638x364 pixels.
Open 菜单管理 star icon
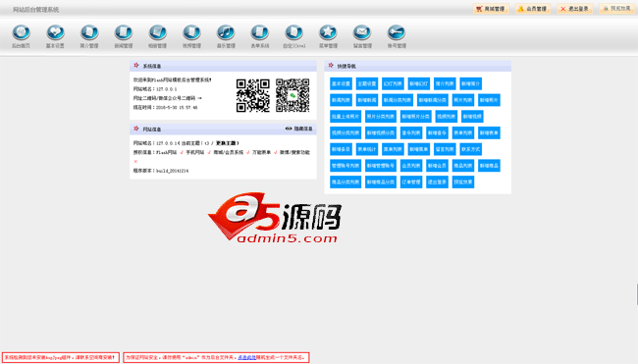tap(329, 32)
